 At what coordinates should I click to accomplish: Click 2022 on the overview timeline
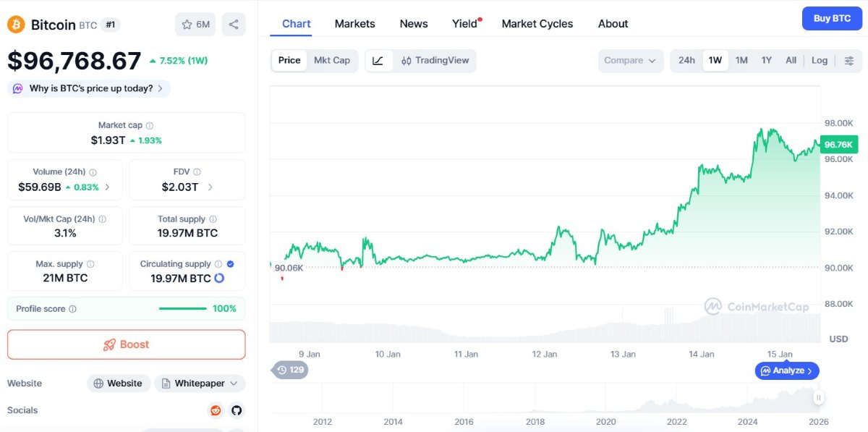point(677,422)
